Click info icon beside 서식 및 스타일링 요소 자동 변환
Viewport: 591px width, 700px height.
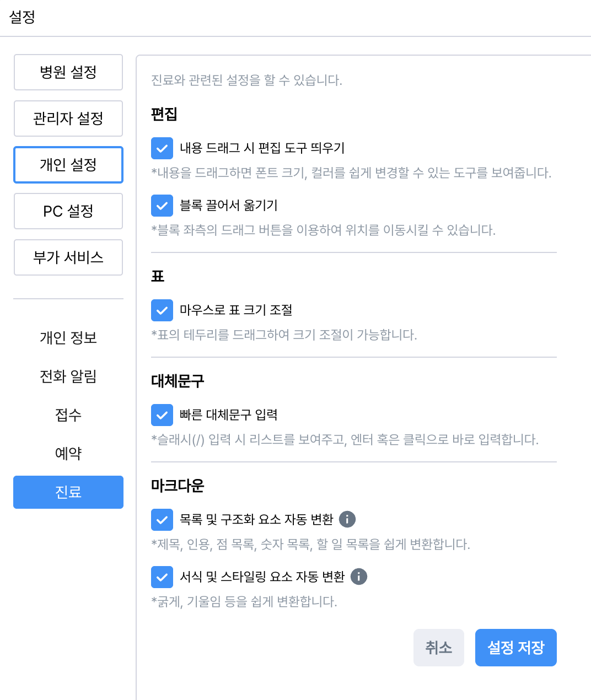click(x=359, y=577)
